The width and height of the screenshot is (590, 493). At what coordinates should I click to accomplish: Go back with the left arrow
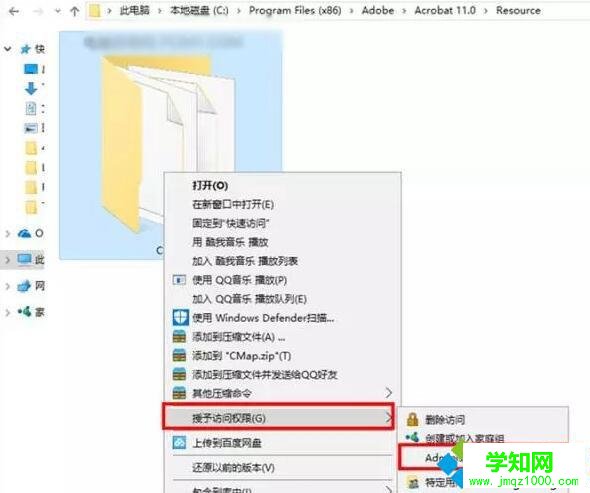(14, 11)
